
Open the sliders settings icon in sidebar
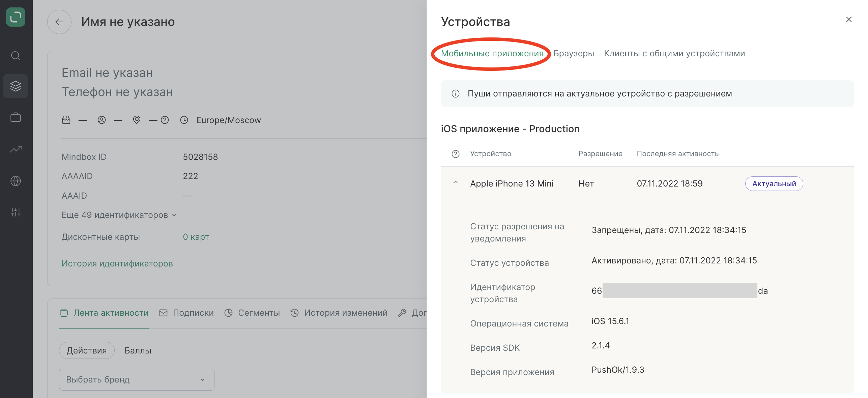point(16,212)
